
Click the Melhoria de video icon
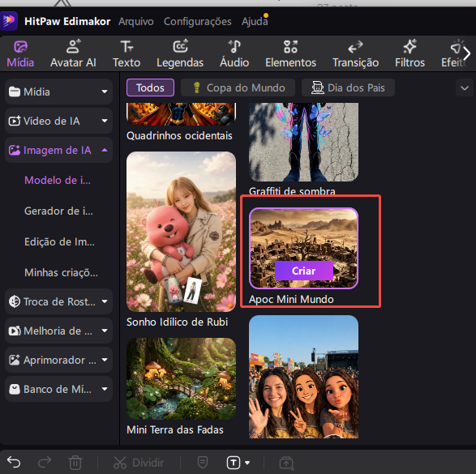15,331
